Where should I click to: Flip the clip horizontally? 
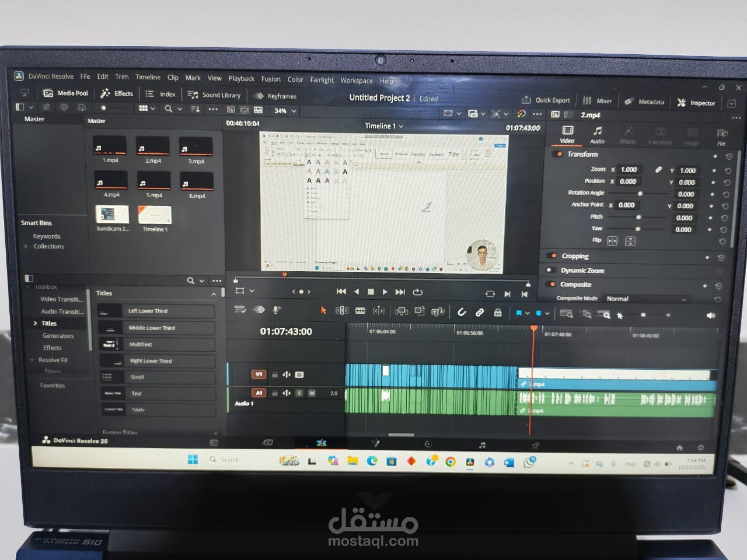612,241
